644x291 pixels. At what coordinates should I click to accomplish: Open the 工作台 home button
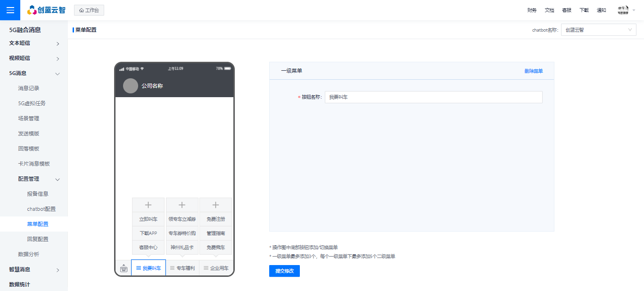(89, 10)
